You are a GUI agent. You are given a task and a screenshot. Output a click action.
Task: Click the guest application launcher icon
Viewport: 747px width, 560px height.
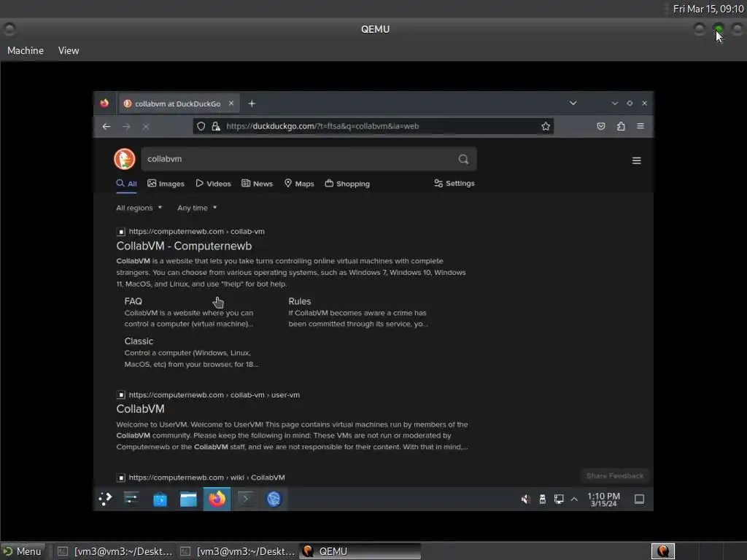[x=105, y=499]
